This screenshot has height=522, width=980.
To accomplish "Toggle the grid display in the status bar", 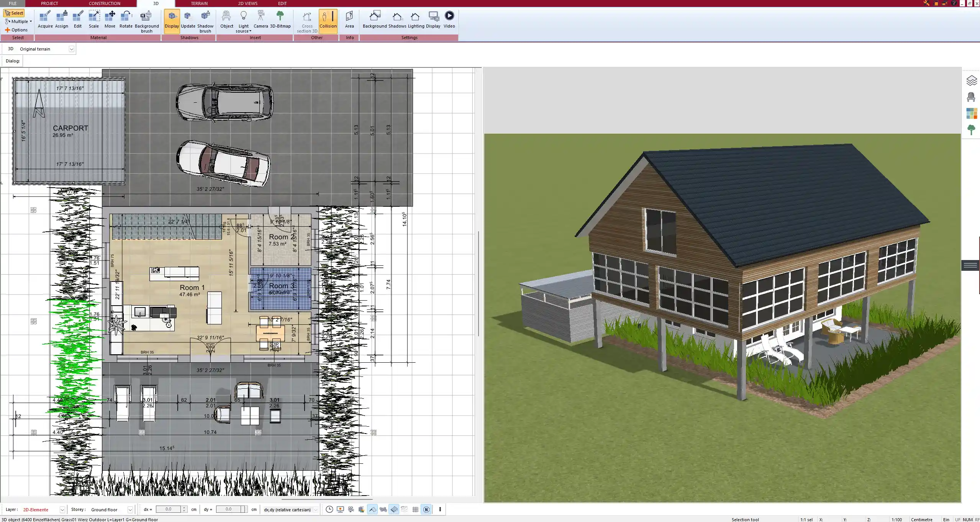I will coord(415,509).
